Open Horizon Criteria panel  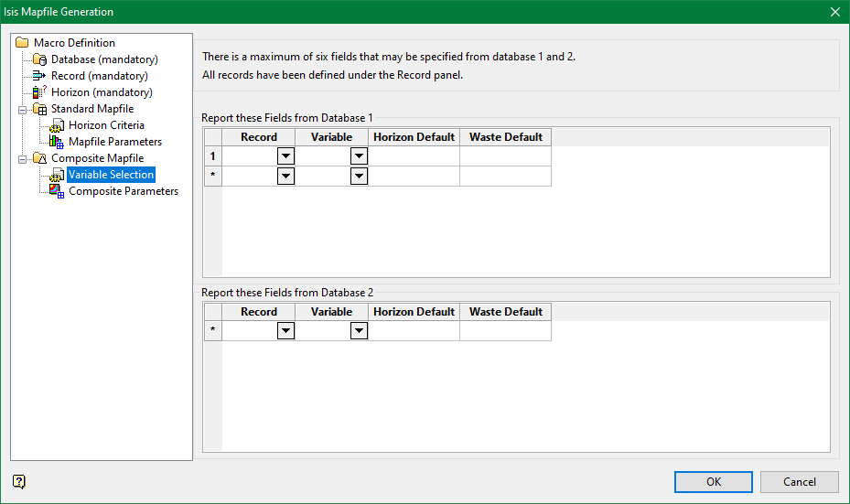[x=106, y=125]
